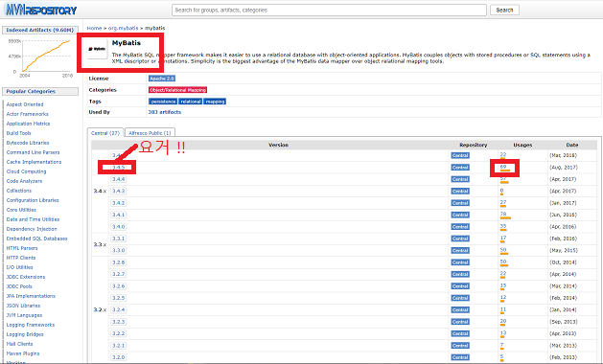Focus the groups, artifacts, categories search field
Image resolution: width=603 pixels, height=364 pixels.
[x=329, y=10]
